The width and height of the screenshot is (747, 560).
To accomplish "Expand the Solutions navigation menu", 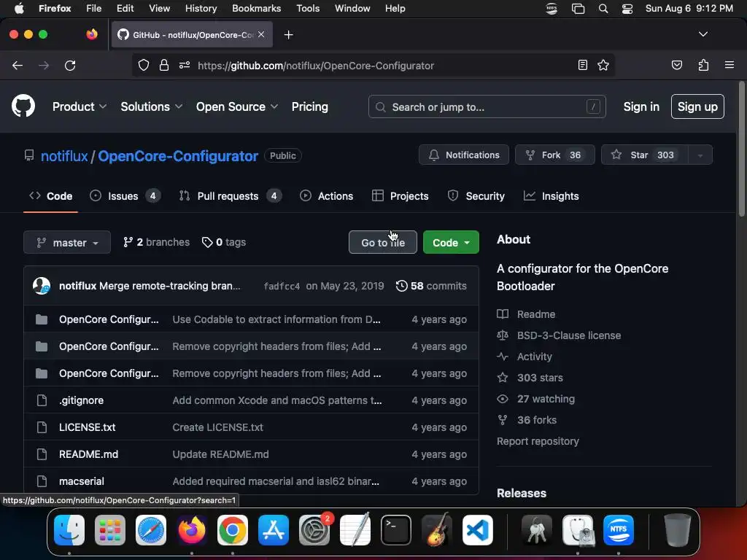I will click(152, 106).
